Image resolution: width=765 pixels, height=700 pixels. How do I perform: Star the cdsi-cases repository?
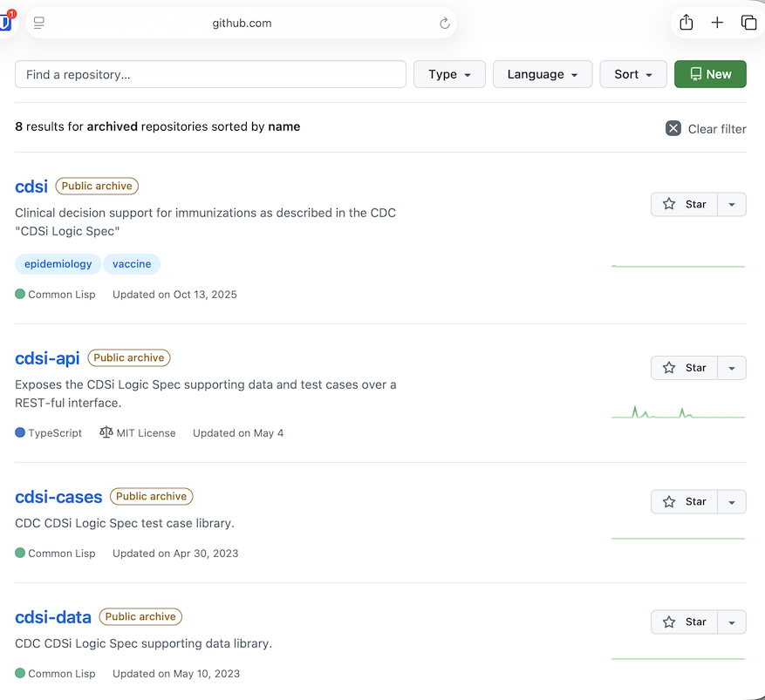684,501
